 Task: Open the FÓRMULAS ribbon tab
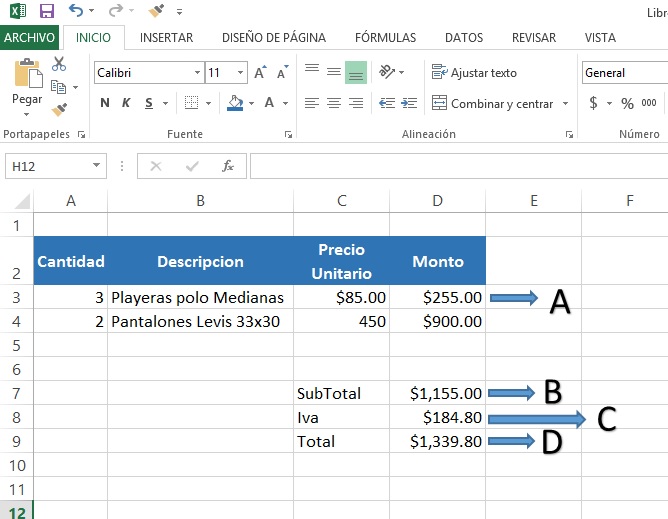click(385, 38)
